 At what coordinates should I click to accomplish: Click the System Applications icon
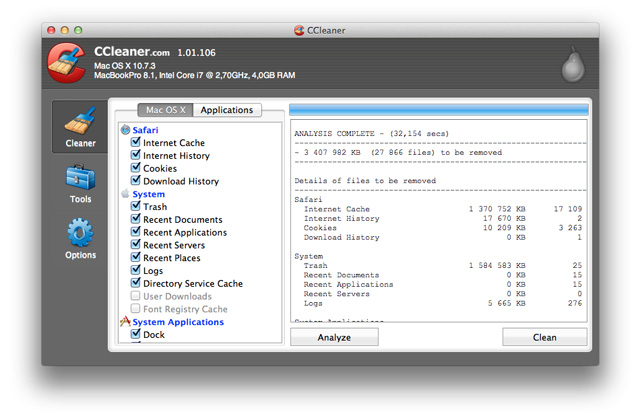[125, 322]
